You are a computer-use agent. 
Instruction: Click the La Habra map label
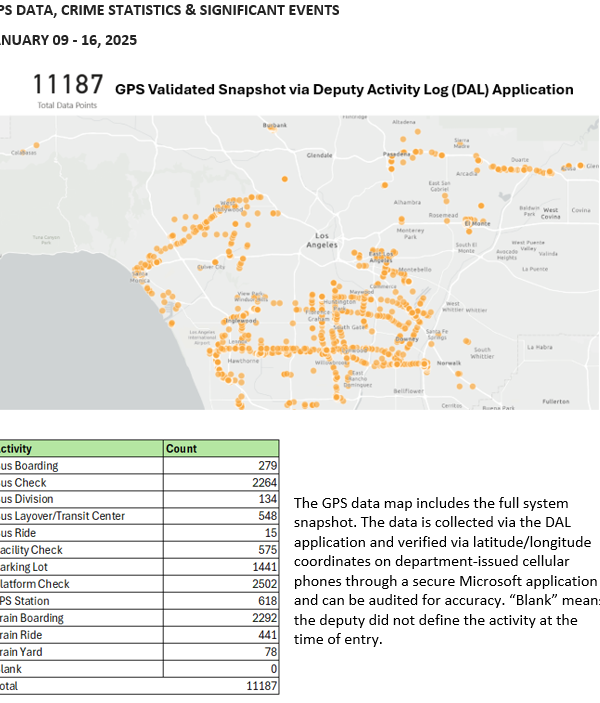tap(539, 347)
